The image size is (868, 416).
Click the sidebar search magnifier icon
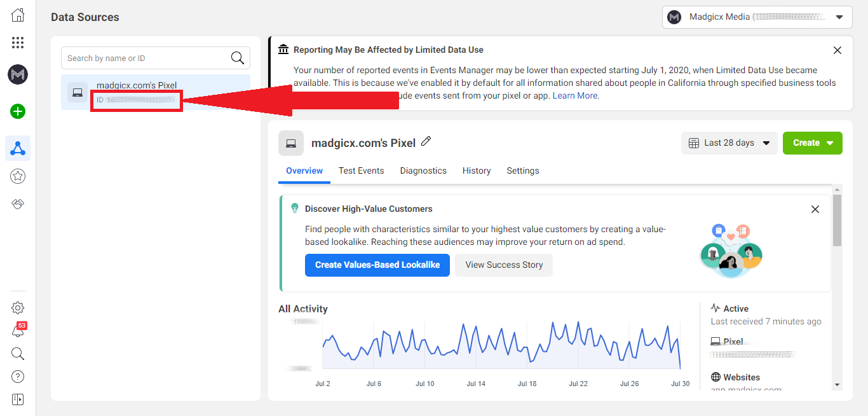(18, 354)
